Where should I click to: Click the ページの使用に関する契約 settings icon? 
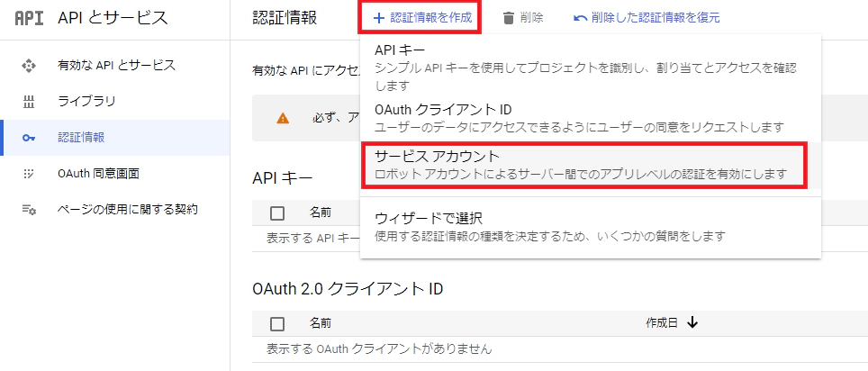tap(28, 210)
